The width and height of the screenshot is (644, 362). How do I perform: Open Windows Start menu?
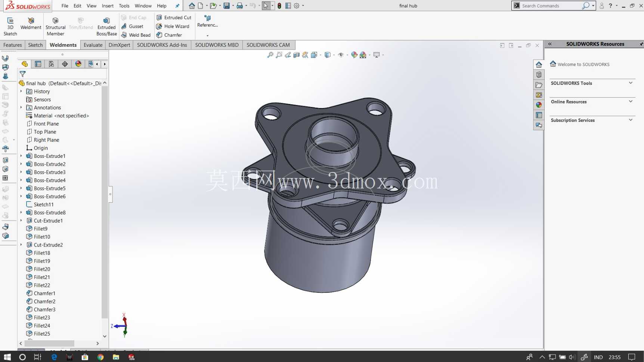tap(7, 357)
